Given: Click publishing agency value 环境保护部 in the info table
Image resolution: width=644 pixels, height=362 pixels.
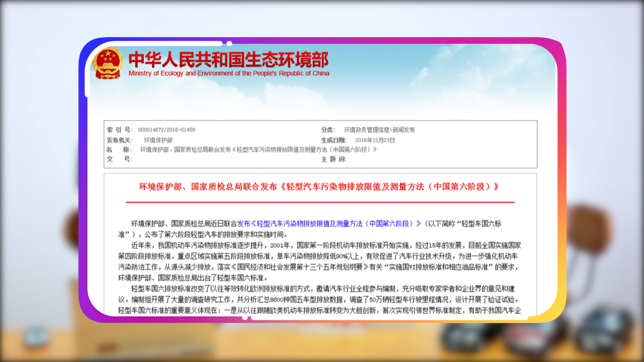Looking at the screenshot, I should tap(158, 140).
